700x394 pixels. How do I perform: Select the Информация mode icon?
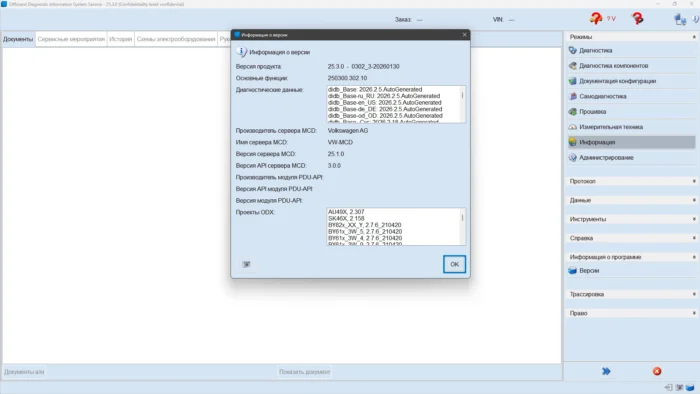tap(573, 142)
